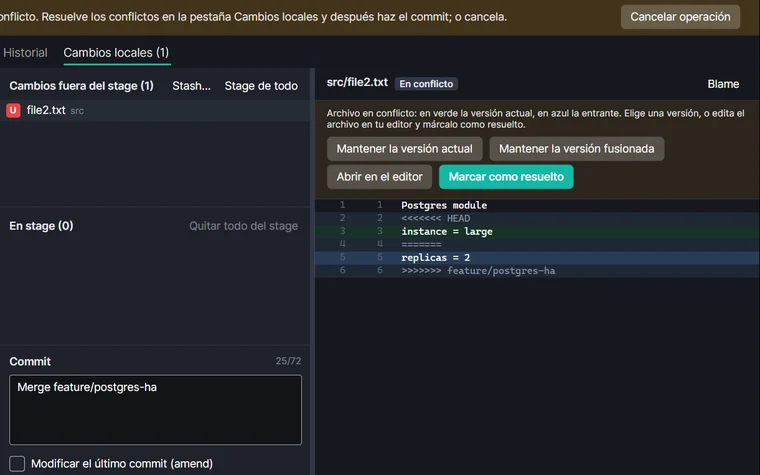Enable Modificar el último commit (amend) checkbox
The image size is (760, 475).
click(x=17, y=463)
